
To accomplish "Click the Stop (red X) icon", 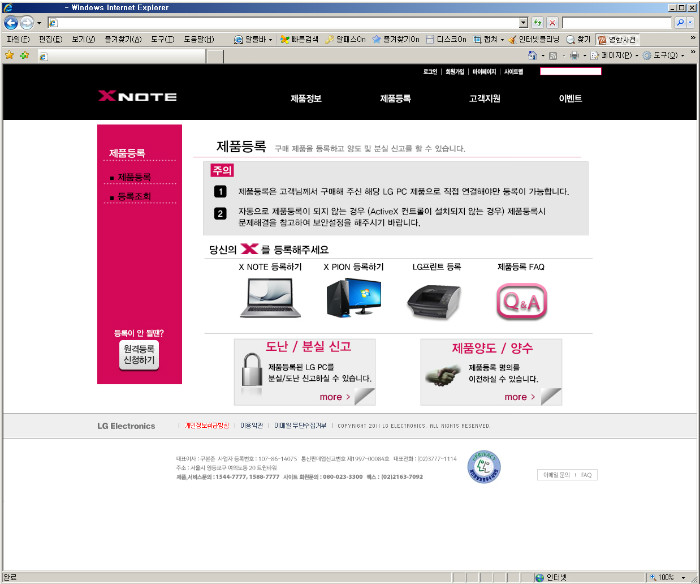I will 552,22.
